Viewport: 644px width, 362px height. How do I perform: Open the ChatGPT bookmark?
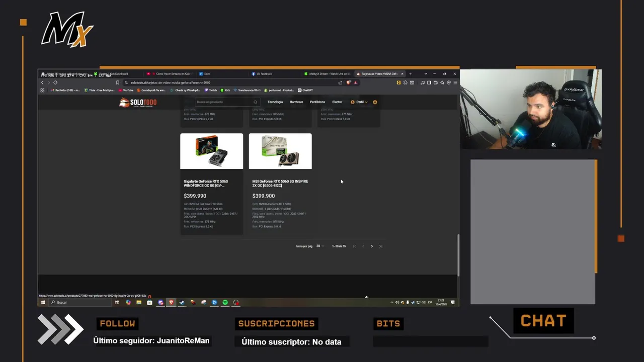click(305, 90)
